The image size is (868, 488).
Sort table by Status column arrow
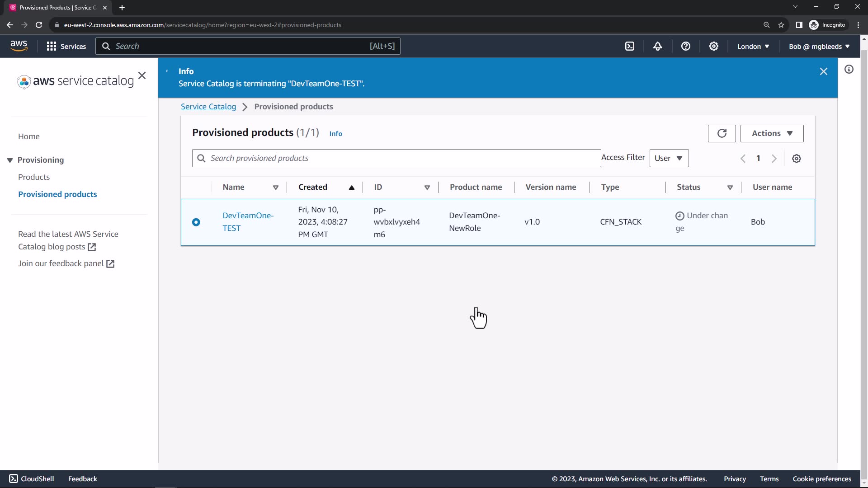point(730,188)
